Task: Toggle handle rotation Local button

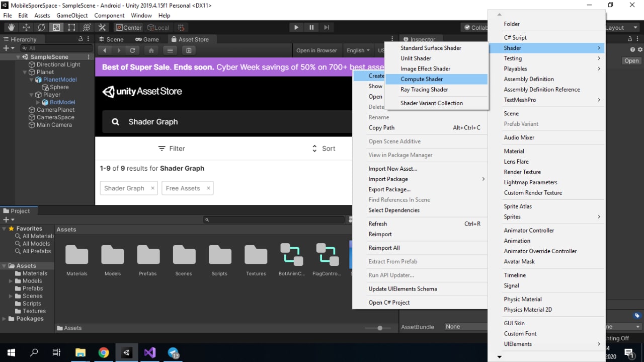Action: pyautogui.click(x=158, y=27)
